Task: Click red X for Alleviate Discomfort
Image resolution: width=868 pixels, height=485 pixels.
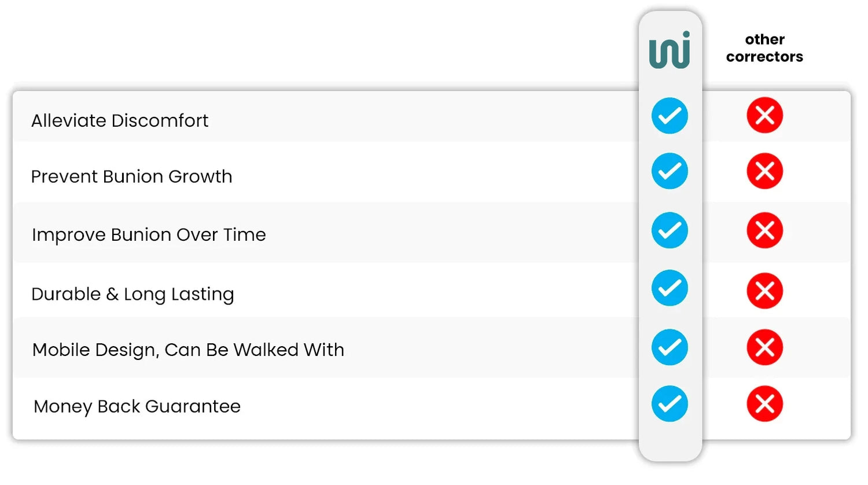Action: 764,116
